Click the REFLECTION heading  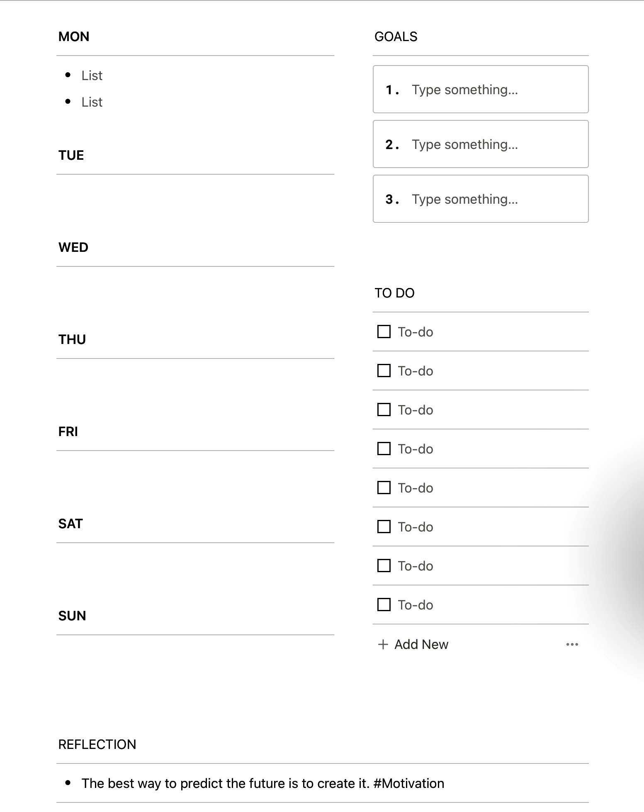pos(97,744)
